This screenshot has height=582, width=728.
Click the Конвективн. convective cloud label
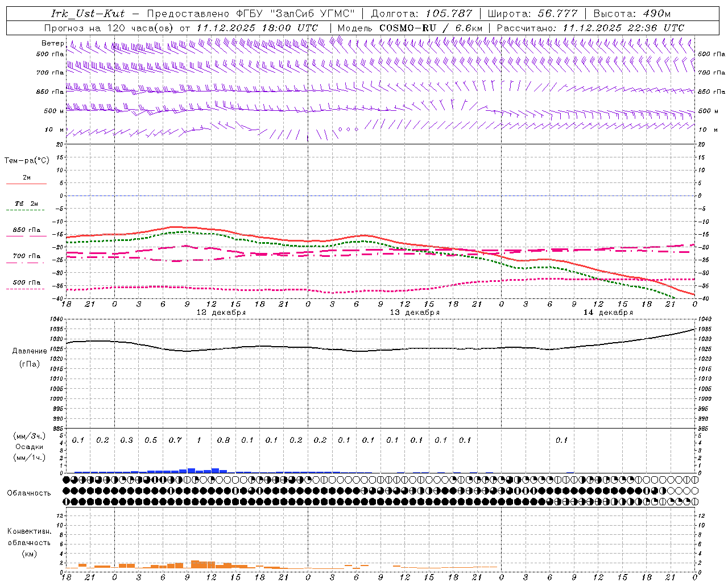coord(29,531)
